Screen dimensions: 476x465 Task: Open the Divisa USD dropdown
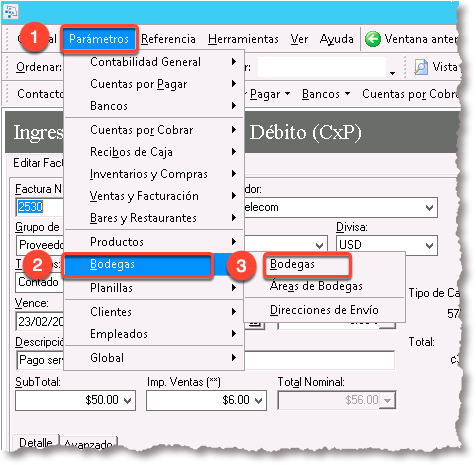[x=387, y=245]
